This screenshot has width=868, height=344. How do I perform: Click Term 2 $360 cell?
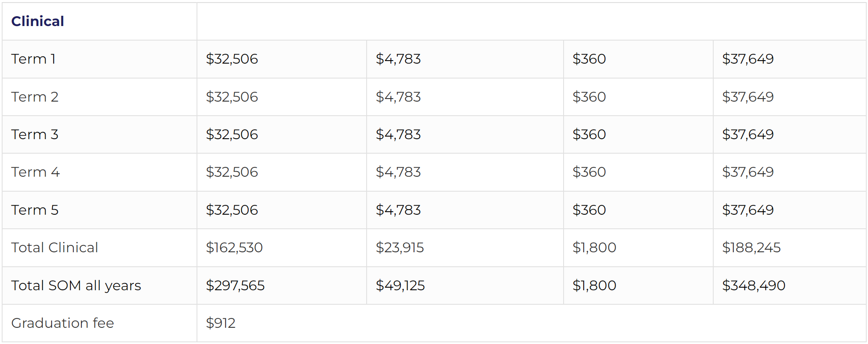tap(589, 97)
